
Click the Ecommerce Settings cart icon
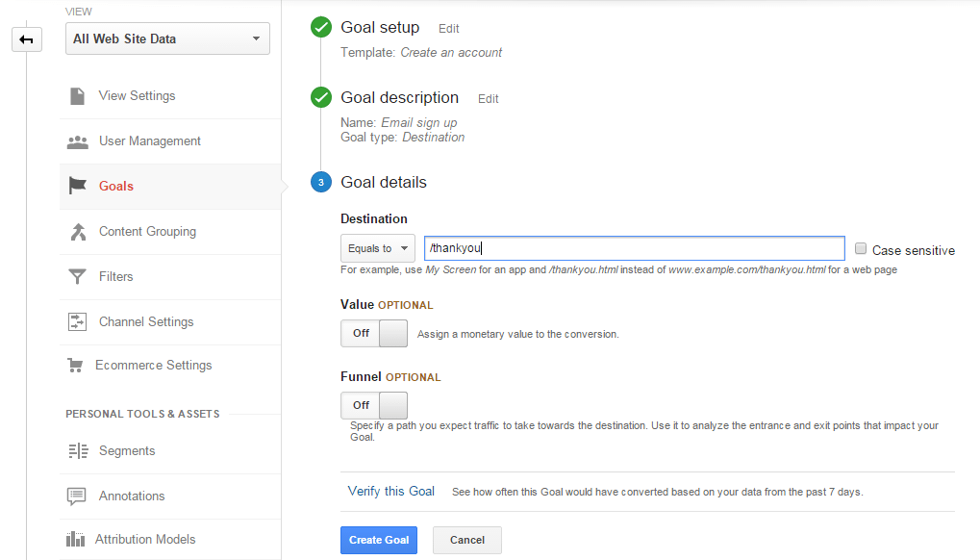pyautogui.click(x=75, y=365)
